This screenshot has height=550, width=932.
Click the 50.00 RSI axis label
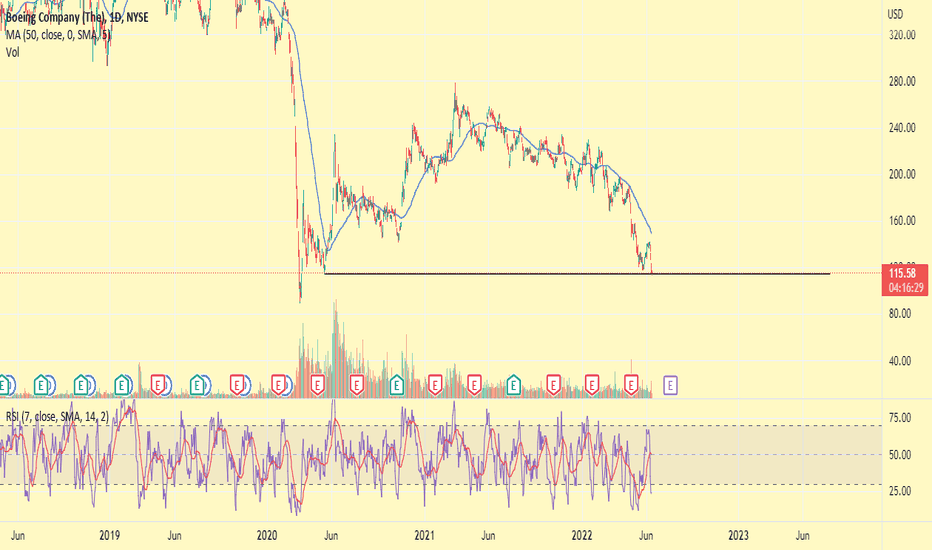point(899,455)
